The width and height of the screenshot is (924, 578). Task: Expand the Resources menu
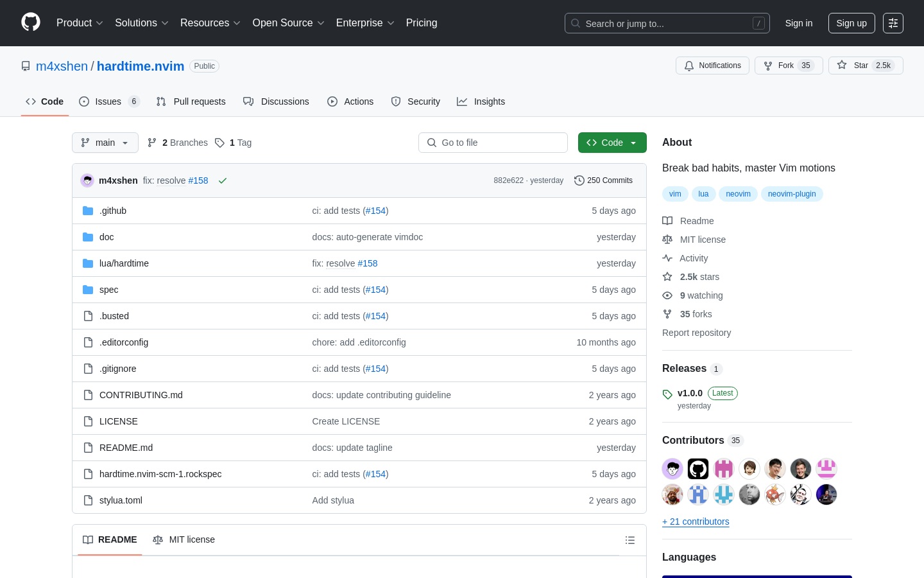pos(210,23)
